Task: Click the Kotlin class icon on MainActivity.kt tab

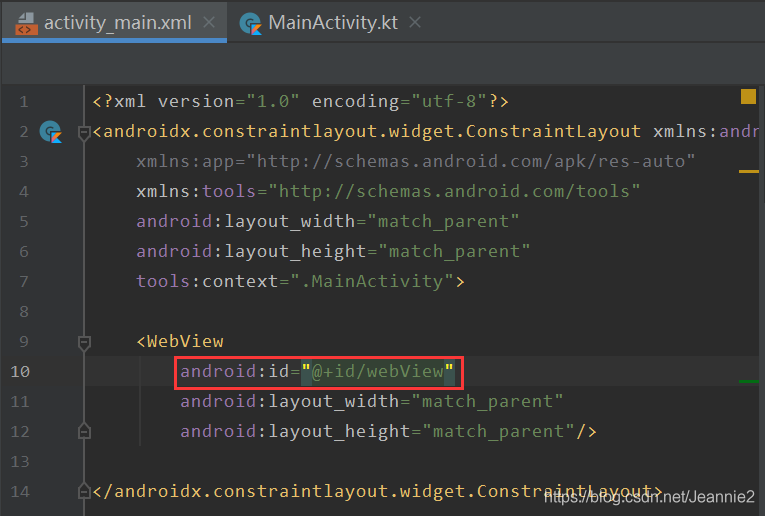Action: coord(251,23)
